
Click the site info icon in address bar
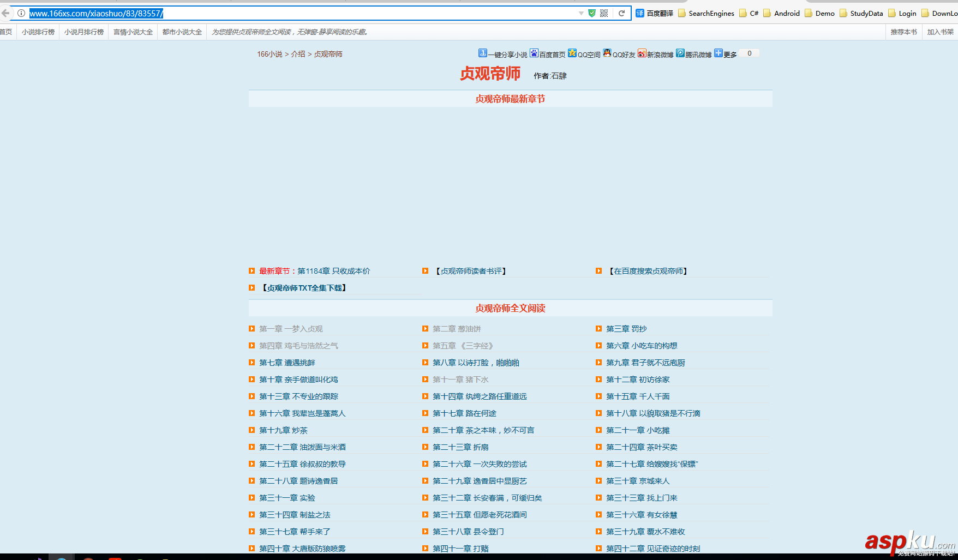tap(21, 13)
